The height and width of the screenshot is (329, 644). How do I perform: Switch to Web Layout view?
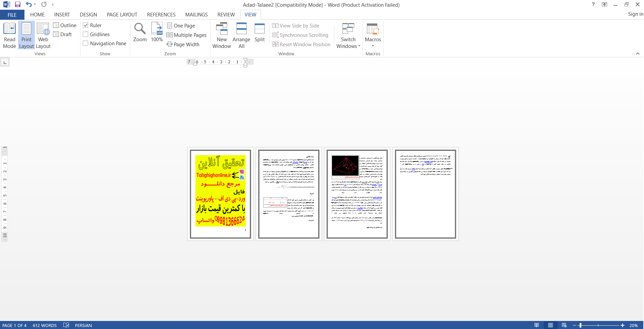[x=43, y=36]
